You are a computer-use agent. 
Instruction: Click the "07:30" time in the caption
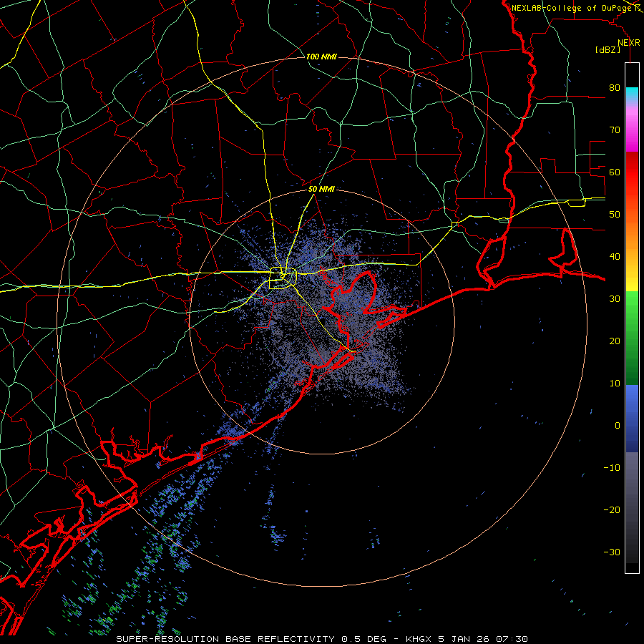pos(512,639)
